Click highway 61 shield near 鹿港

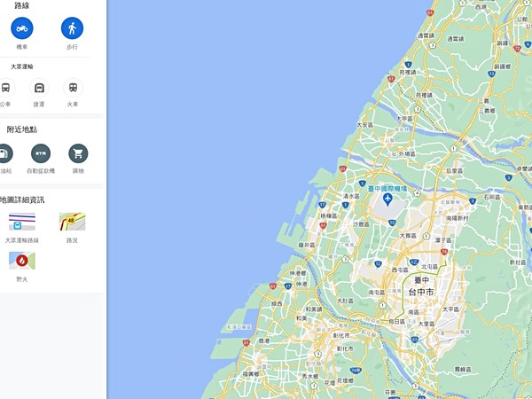point(246,343)
